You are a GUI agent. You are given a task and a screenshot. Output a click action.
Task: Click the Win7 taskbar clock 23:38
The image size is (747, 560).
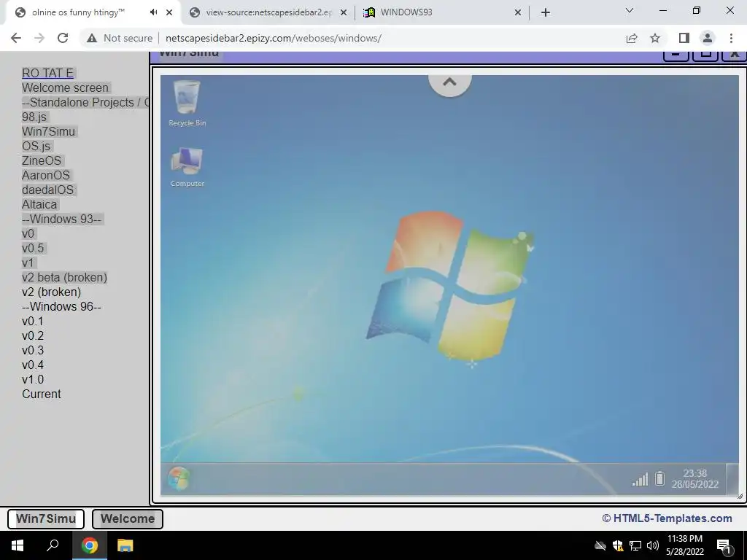[x=694, y=478]
